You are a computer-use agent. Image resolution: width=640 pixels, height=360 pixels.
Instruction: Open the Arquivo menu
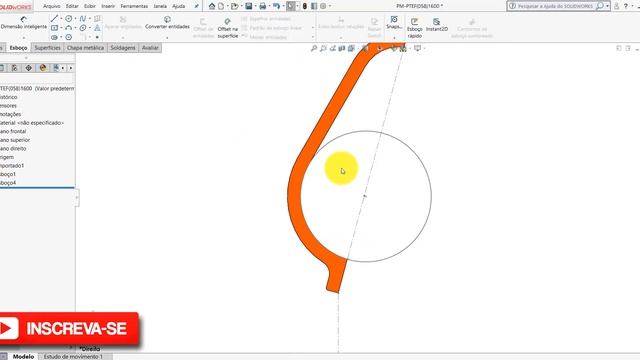tap(51, 6)
